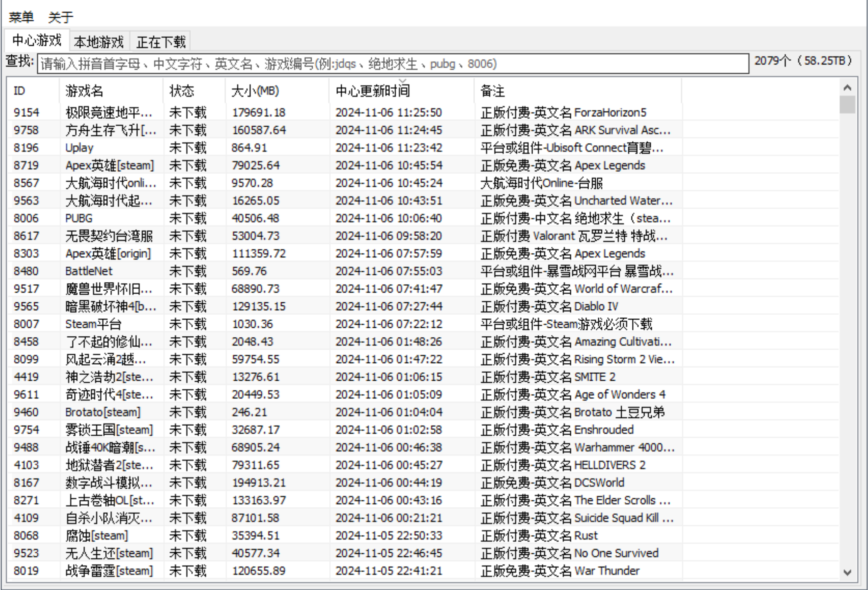Sort by 中心更新时间 column header
868x590 pixels.
tap(402, 91)
